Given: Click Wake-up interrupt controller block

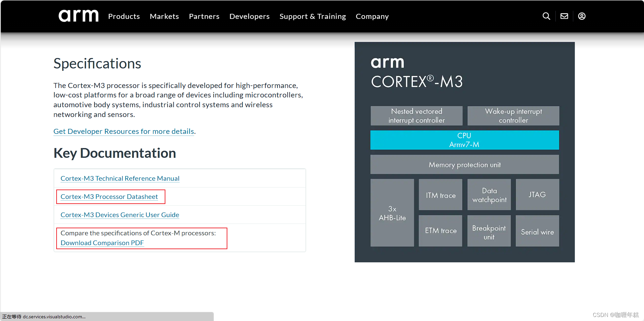Looking at the screenshot, I should point(513,116).
